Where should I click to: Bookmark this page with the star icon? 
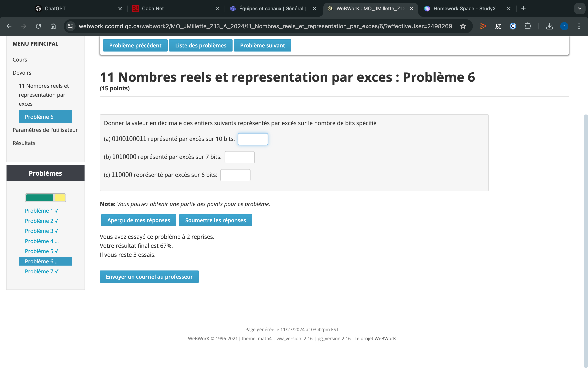pos(463,26)
